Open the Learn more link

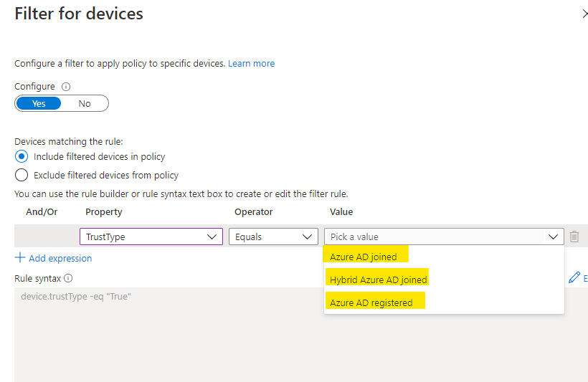click(x=251, y=63)
